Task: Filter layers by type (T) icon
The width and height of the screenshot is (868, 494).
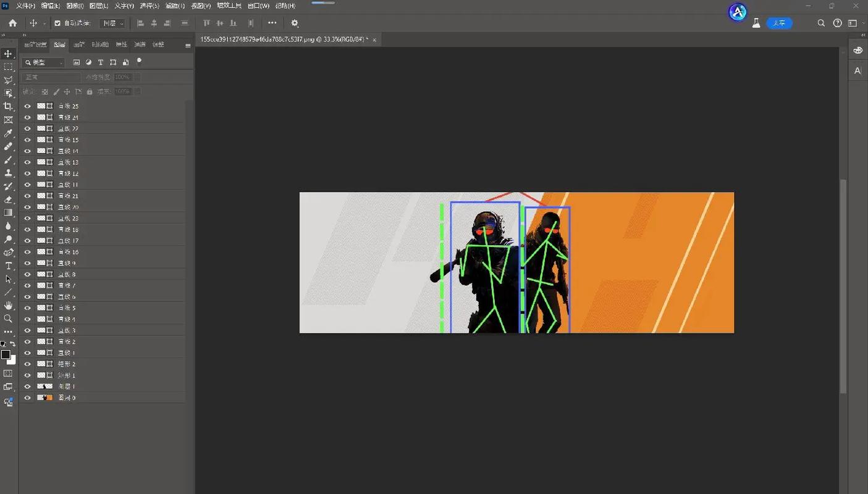Action: tap(101, 62)
